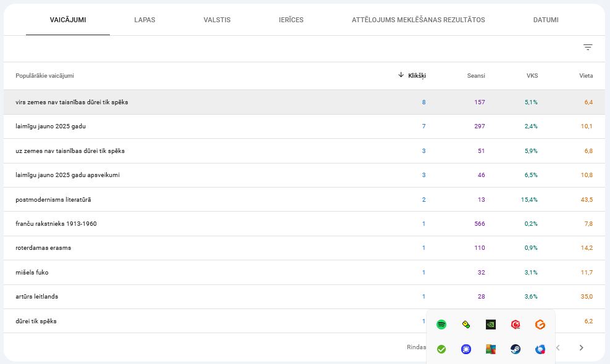Click the multicolored squares tray icon
Screen dimensions: 610x364
pos(491,349)
